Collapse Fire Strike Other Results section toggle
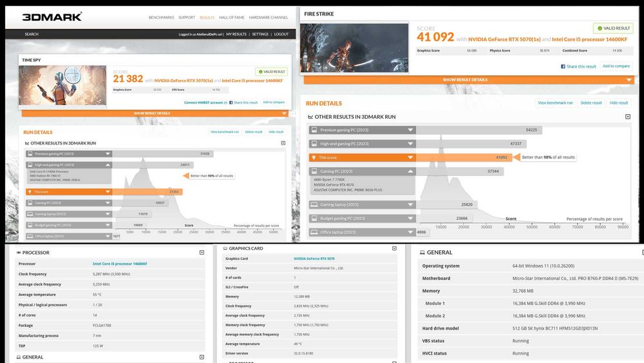Screen dimensions: 644x363 click(x=627, y=117)
